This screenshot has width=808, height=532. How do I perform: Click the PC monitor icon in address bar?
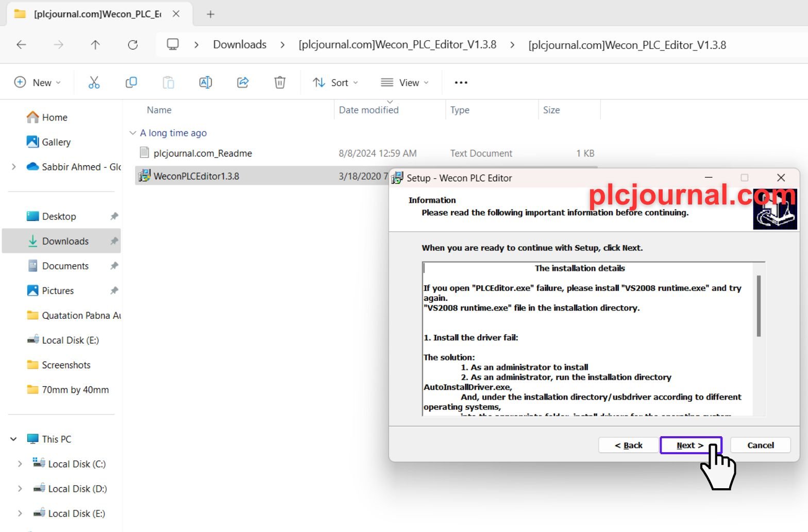click(x=173, y=45)
